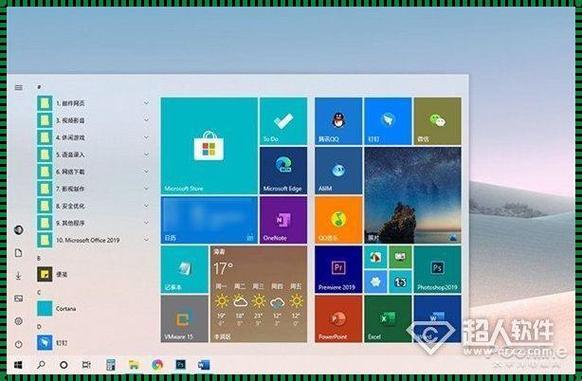Open the Microsoft Store tile
Image resolution: width=582 pixels, height=381 pixels.
tap(209, 146)
